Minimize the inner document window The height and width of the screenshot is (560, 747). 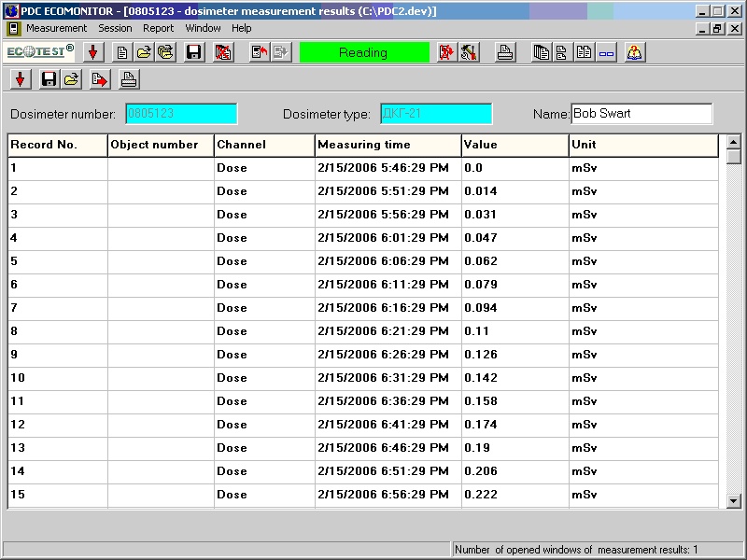point(703,29)
